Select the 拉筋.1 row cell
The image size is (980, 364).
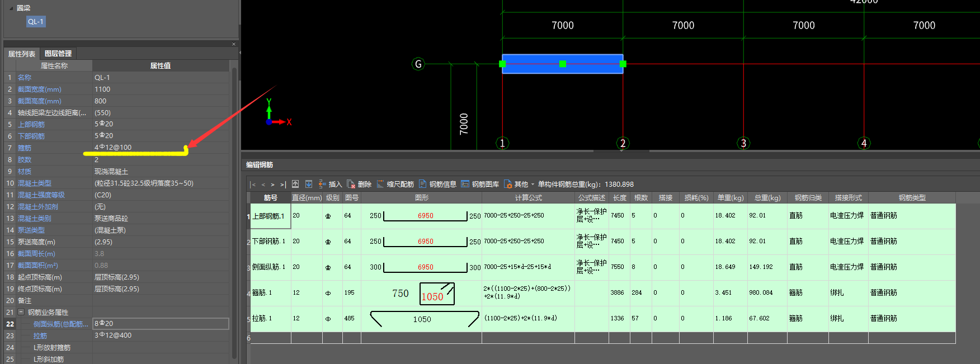[270, 319]
